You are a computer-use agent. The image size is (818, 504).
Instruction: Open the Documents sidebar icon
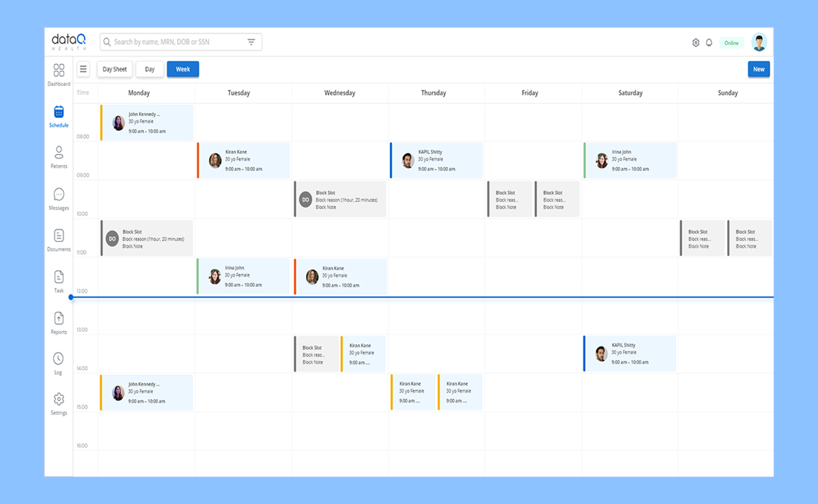59,236
